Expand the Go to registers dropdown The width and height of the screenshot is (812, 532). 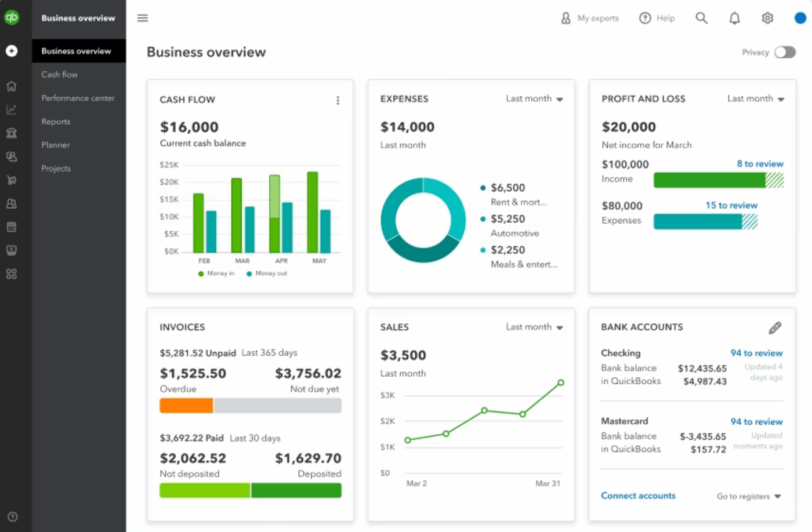click(748, 496)
